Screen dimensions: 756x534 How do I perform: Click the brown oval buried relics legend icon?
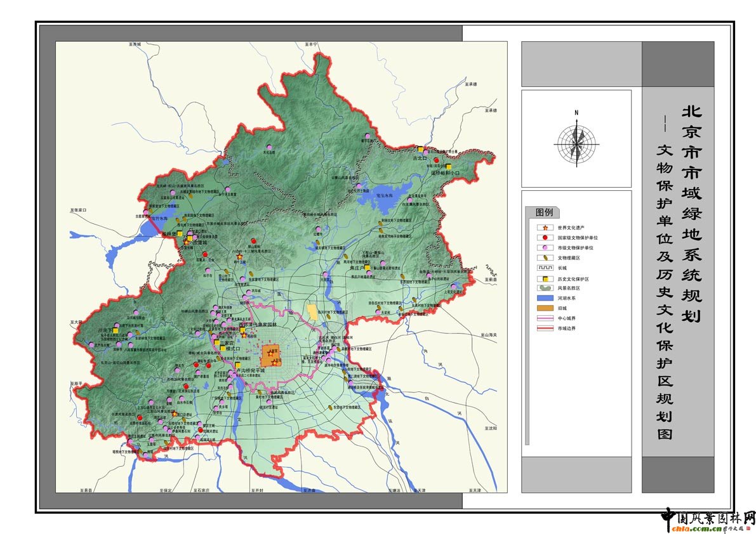tap(544, 257)
